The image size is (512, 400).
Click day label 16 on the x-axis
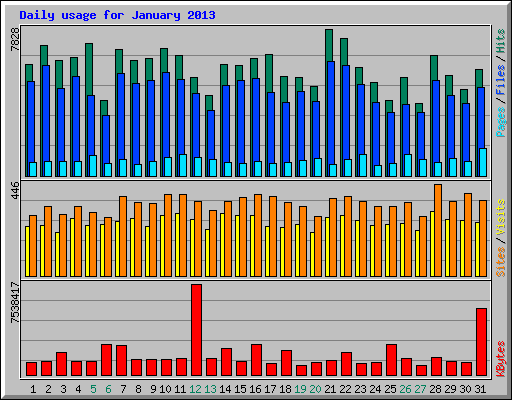pos(255,389)
